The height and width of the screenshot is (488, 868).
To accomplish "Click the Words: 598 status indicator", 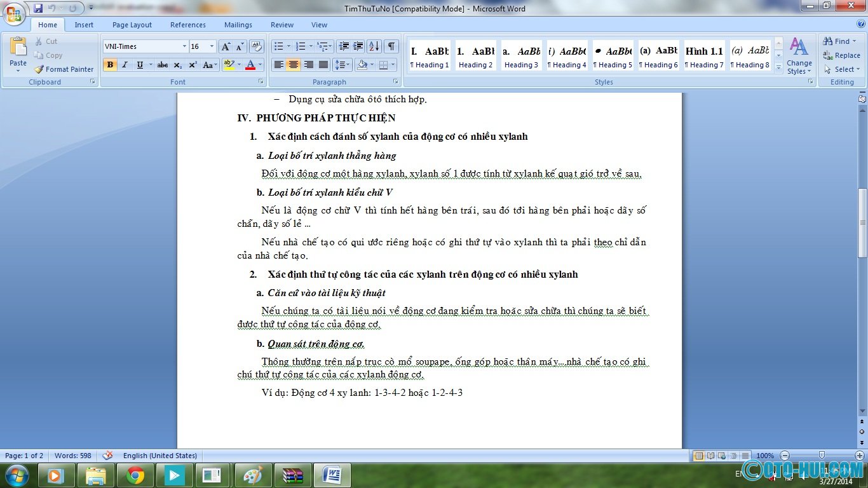I will pyautogui.click(x=73, y=456).
